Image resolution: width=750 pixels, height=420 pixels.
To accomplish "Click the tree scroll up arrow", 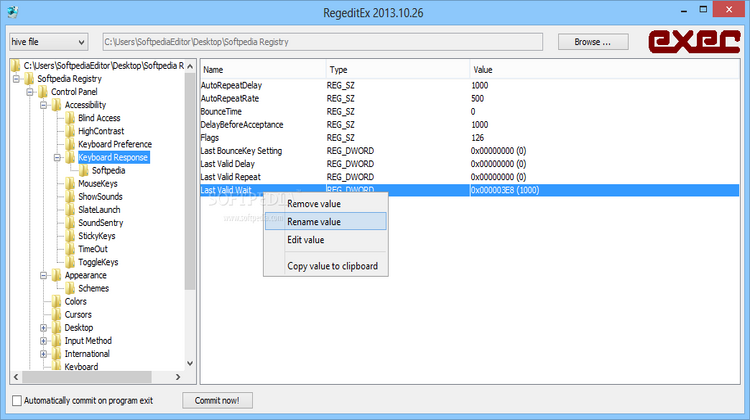I will [x=190, y=66].
